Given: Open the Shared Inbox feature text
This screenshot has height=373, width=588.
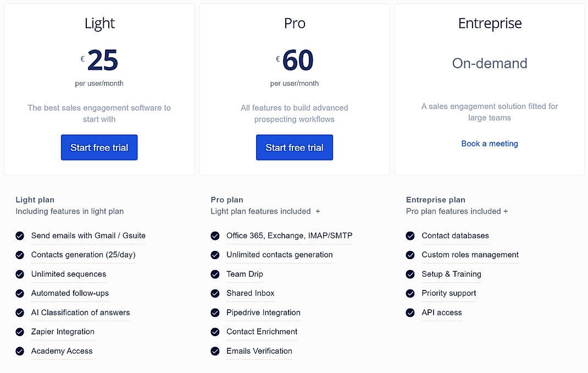Looking at the screenshot, I should click(x=250, y=293).
